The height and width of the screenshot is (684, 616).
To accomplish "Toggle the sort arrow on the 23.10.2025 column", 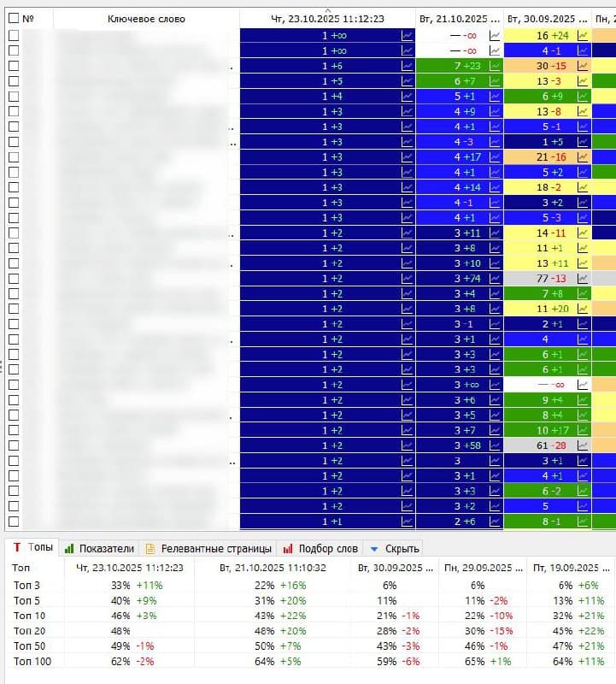I will [328, 10].
